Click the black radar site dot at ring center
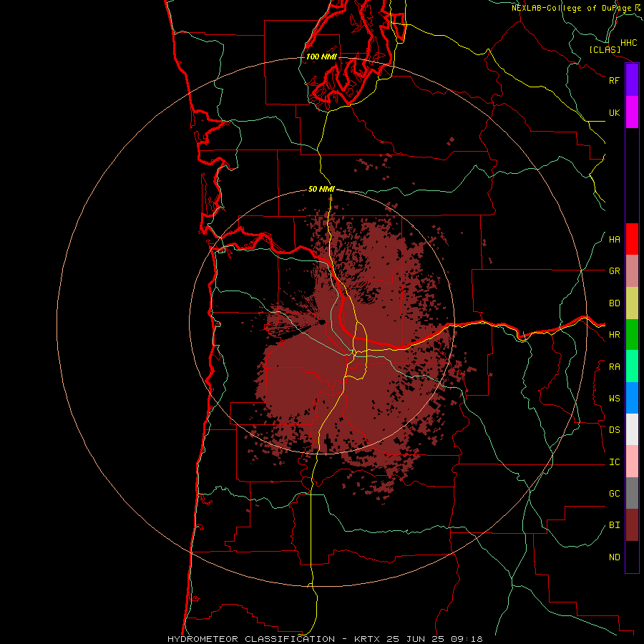Image resolution: width=644 pixels, height=644 pixels. pos(321,323)
